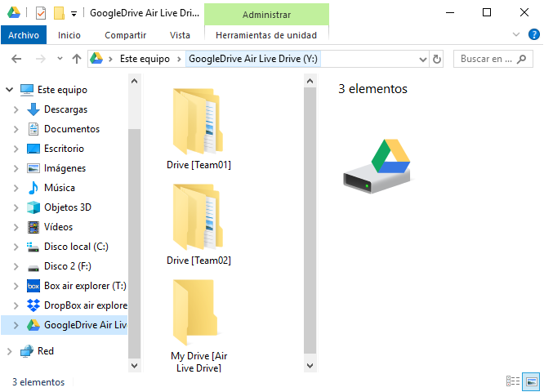The width and height of the screenshot is (544, 392).
Task: Open Objetos 3D in navigation pane
Action: 68,207
